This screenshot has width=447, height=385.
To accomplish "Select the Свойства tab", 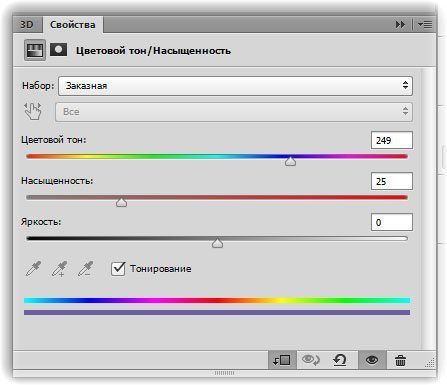I will tap(72, 24).
